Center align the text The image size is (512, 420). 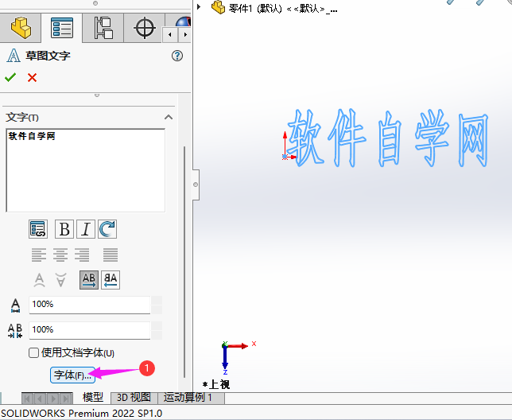[60, 255]
